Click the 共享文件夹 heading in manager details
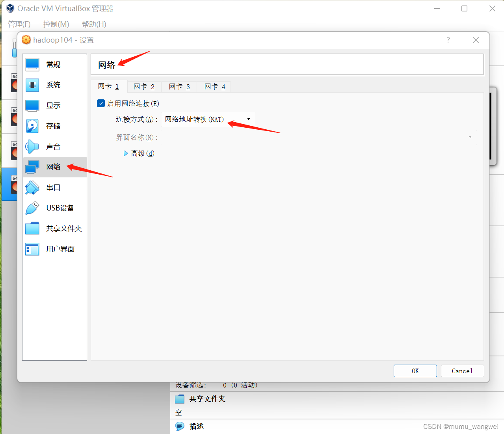The image size is (504, 434). click(x=207, y=399)
